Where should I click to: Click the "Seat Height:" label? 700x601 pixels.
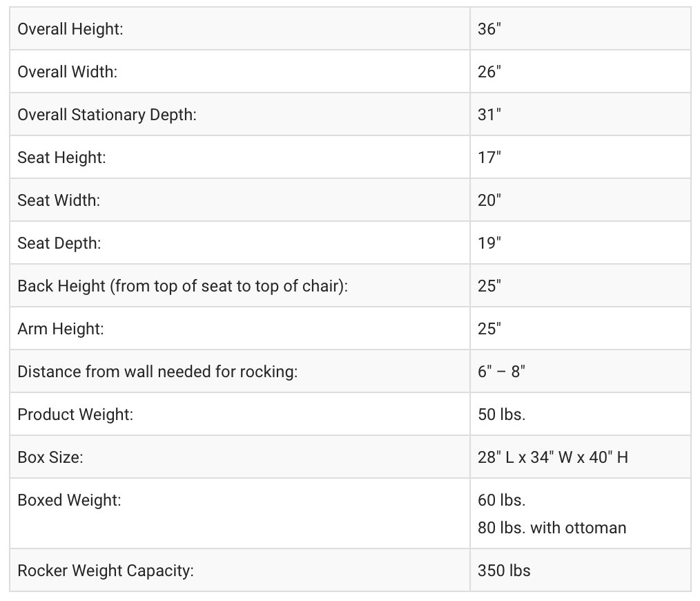tap(61, 158)
